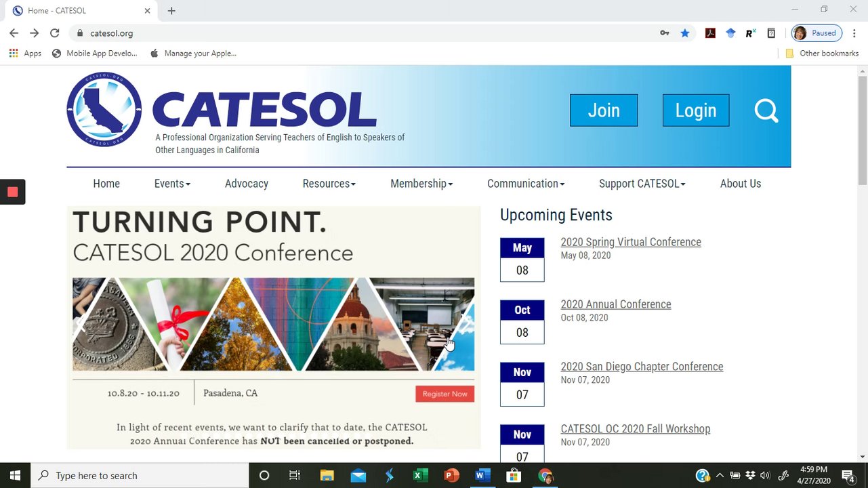Open the Other bookmarks folder
Screen dimensions: 868x488
[x=822, y=54]
